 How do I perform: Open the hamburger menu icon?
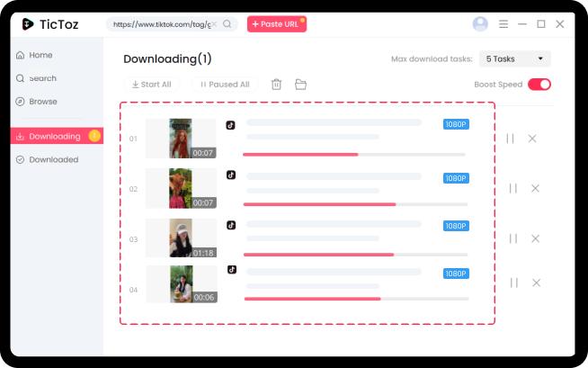click(x=503, y=24)
